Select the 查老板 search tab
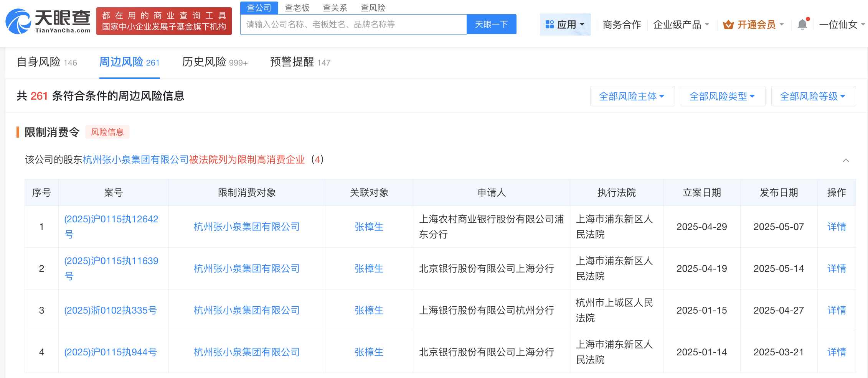 (297, 8)
